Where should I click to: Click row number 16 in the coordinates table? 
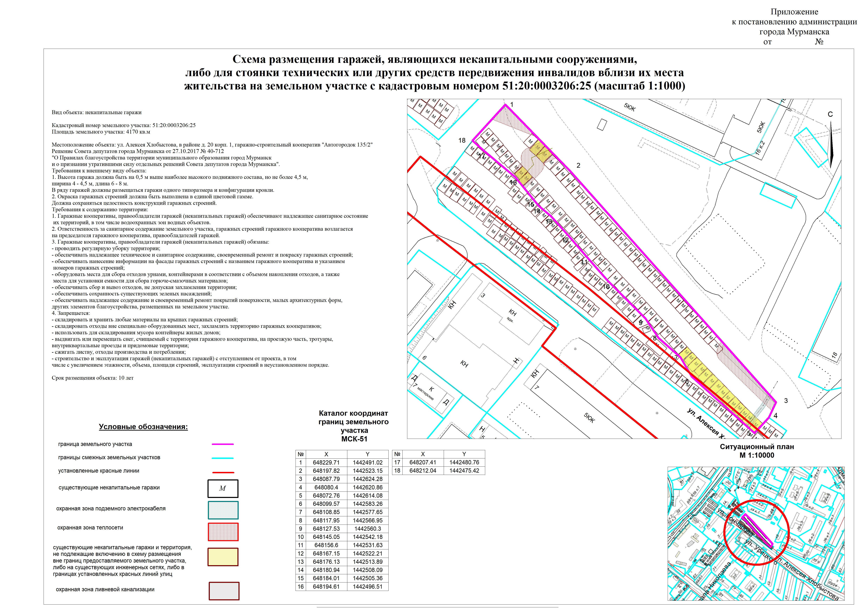(x=301, y=586)
